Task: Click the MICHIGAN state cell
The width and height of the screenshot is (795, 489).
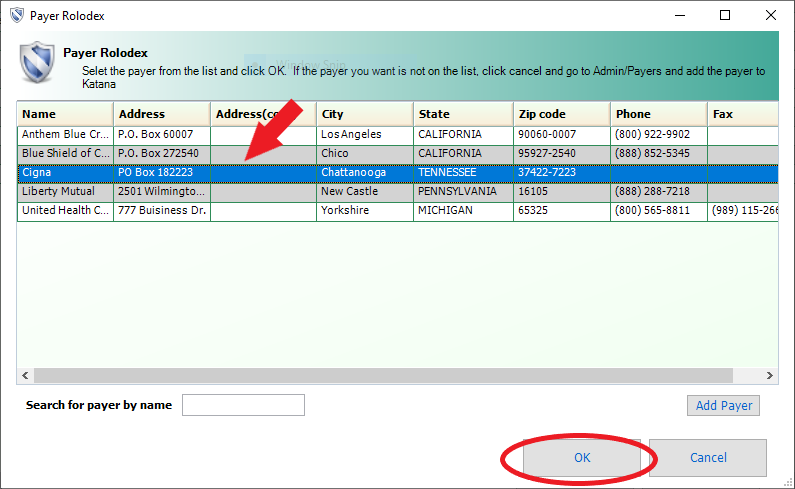Action: pos(463,210)
